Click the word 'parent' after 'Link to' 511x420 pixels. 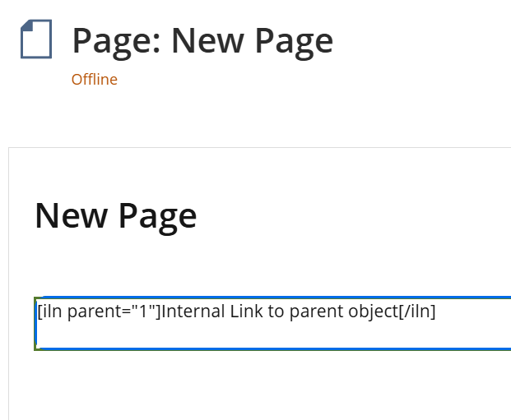[315, 312]
